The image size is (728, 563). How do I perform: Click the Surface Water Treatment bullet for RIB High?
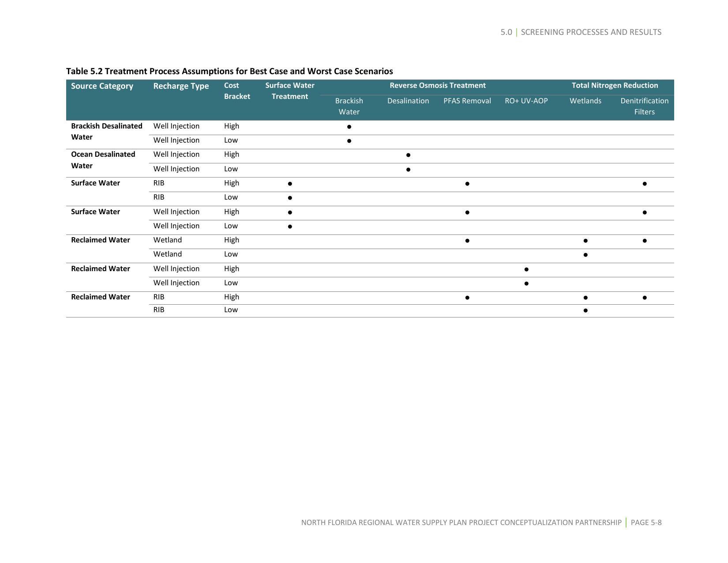click(x=290, y=184)
